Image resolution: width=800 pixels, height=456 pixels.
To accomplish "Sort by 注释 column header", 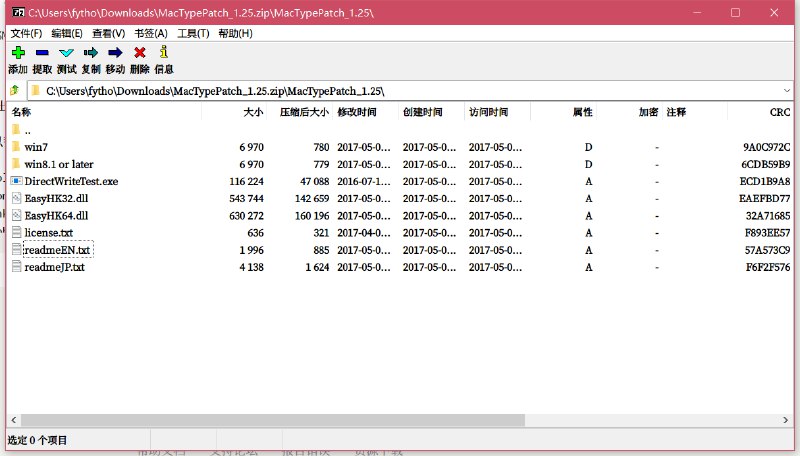I will [x=695, y=112].
